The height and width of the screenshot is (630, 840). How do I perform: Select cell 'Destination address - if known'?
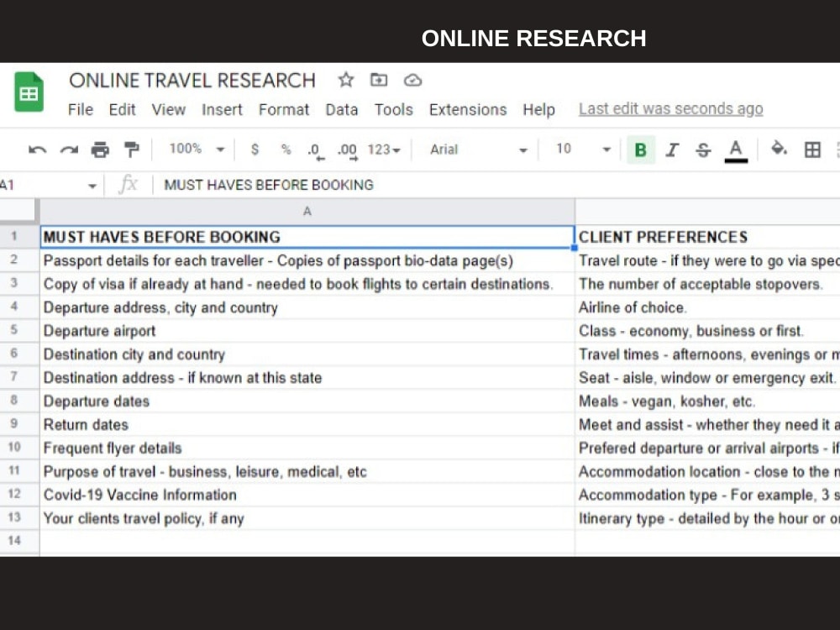tap(307, 378)
